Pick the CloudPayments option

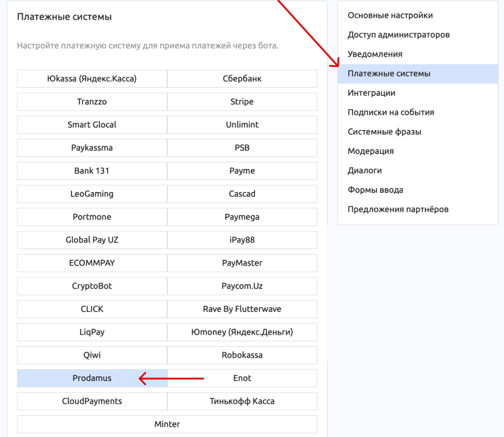[x=92, y=401]
